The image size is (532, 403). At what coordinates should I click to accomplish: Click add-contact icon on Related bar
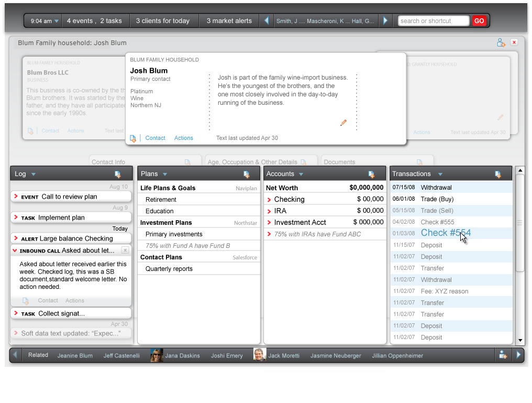pos(503,355)
